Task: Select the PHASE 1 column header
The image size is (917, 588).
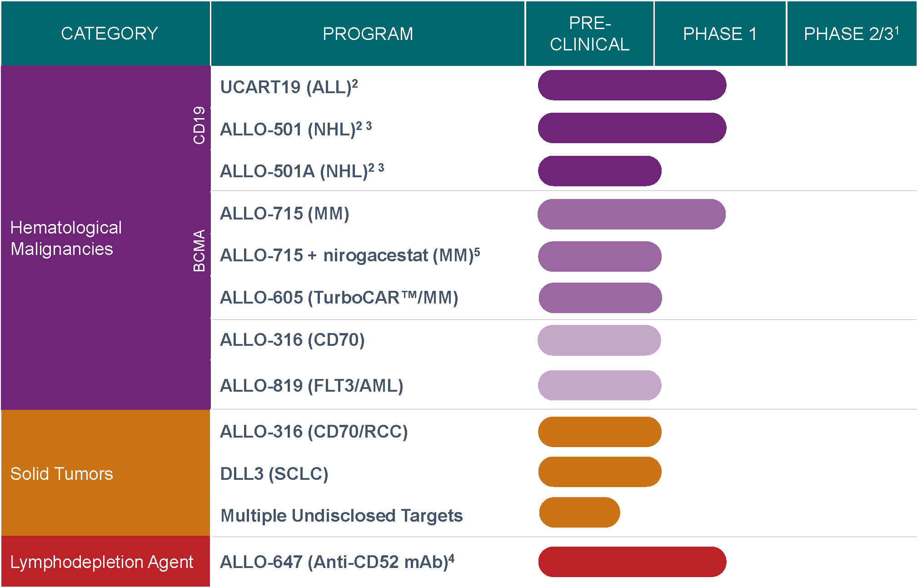Action: 720,34
